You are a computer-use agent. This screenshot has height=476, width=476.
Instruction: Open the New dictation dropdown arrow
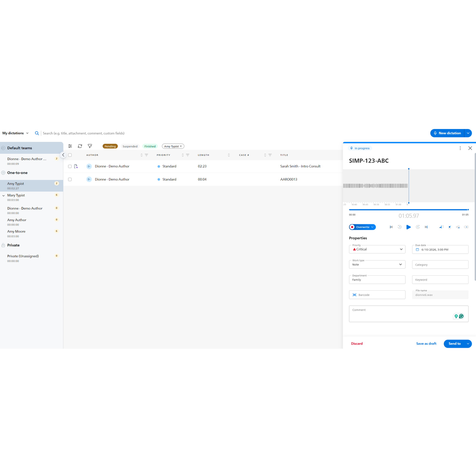[468, 133]
